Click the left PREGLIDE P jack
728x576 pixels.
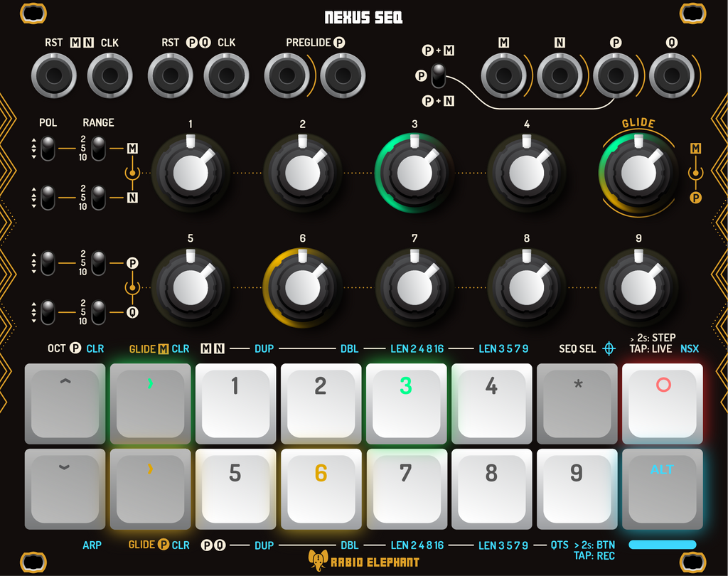287,75
